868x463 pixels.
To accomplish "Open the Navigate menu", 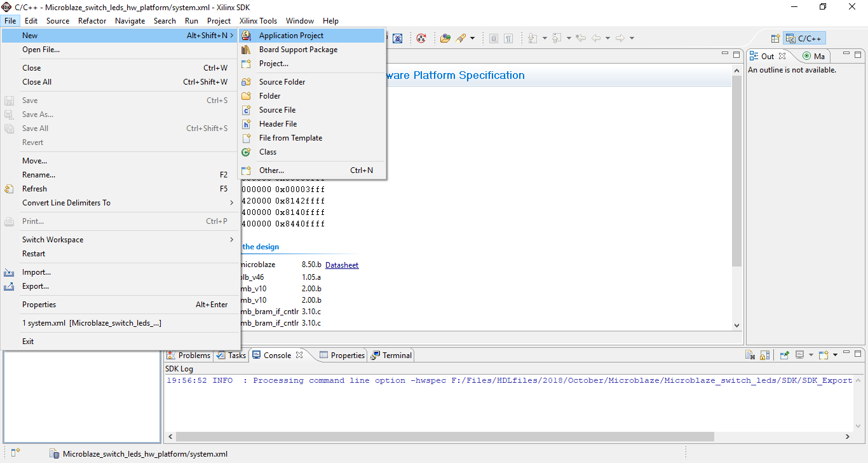I will 130,21.
